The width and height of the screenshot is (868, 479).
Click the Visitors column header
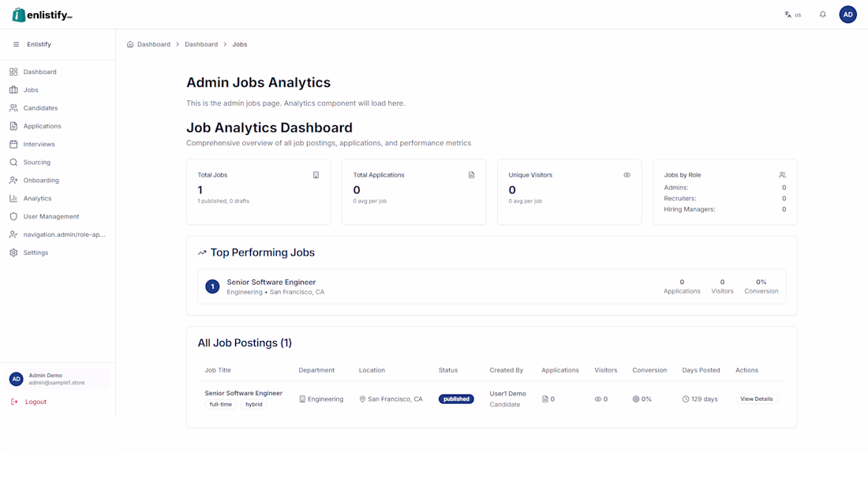click(x=605, y=370)
